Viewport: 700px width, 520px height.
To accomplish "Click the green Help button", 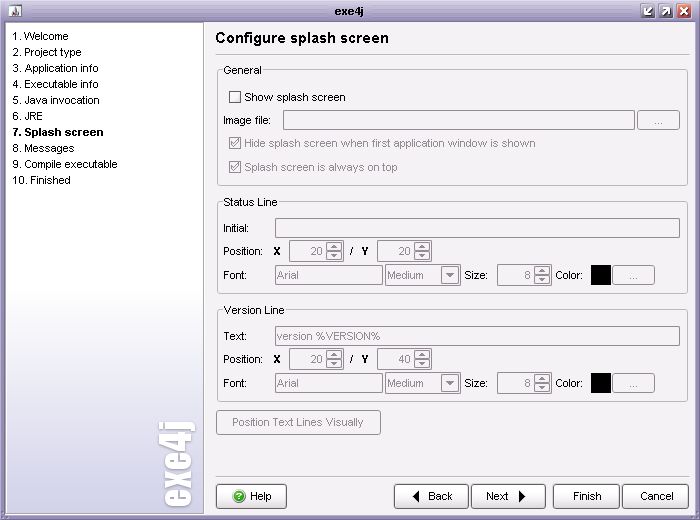I will tap(251, 496).
